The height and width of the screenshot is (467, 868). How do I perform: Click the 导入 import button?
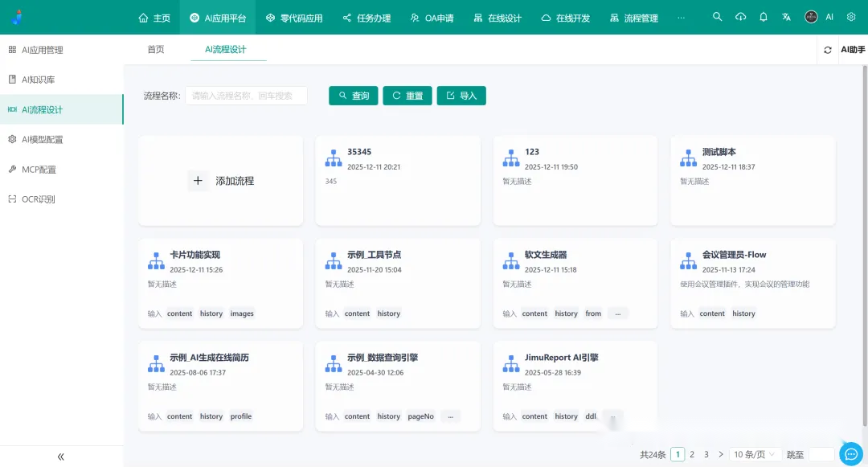coord(461,96)
